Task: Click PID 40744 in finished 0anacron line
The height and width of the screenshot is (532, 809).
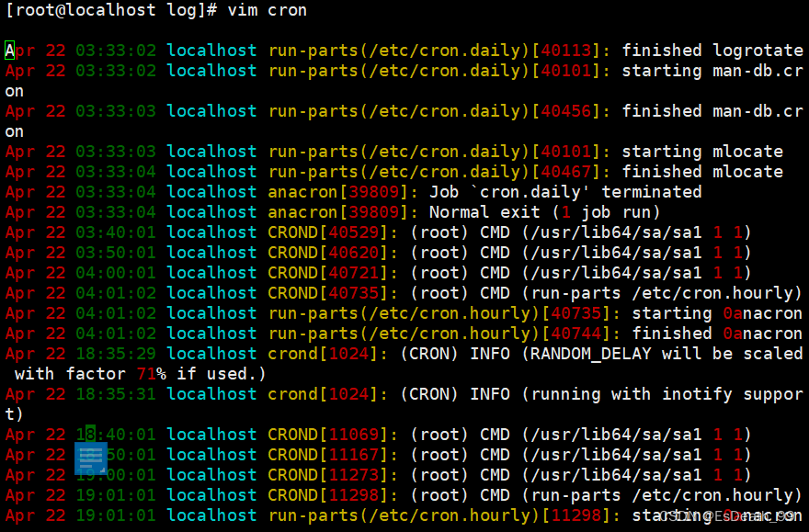Action: (x=576, y=334)
